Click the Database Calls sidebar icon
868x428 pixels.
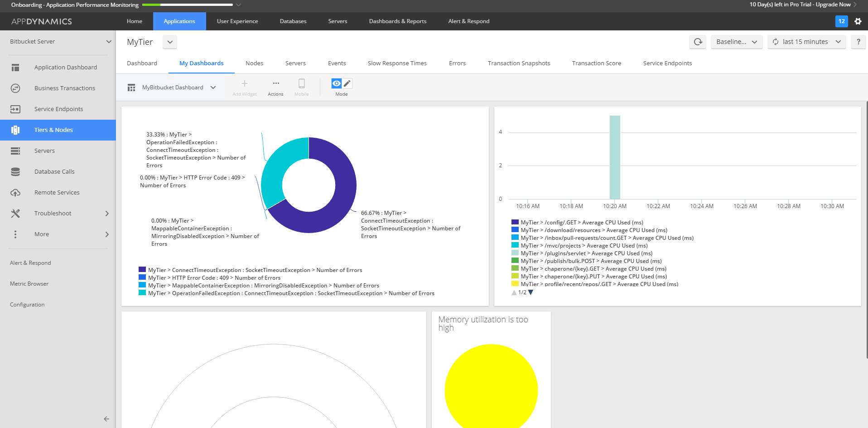click(15, 172)
